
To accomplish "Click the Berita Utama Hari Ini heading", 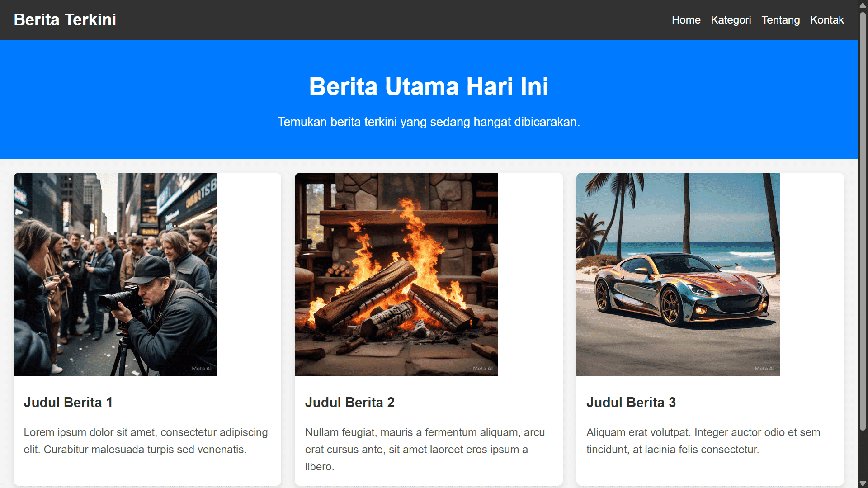I will (429, 86).
